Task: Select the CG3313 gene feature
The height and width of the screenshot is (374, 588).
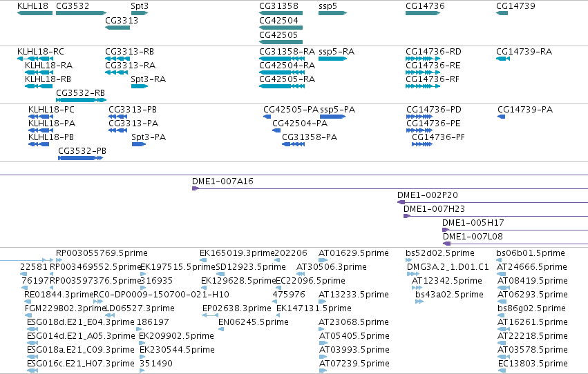Action: pyautogui.click(x=117, y=28)
